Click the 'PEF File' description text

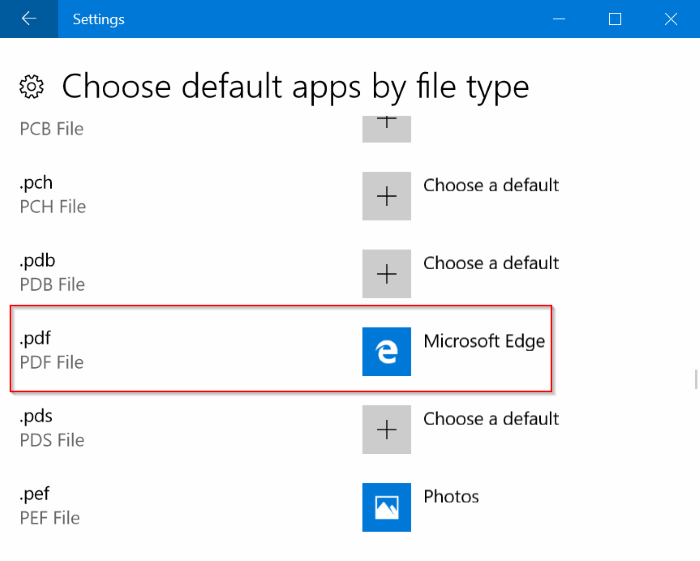click(x=50, y=518)
